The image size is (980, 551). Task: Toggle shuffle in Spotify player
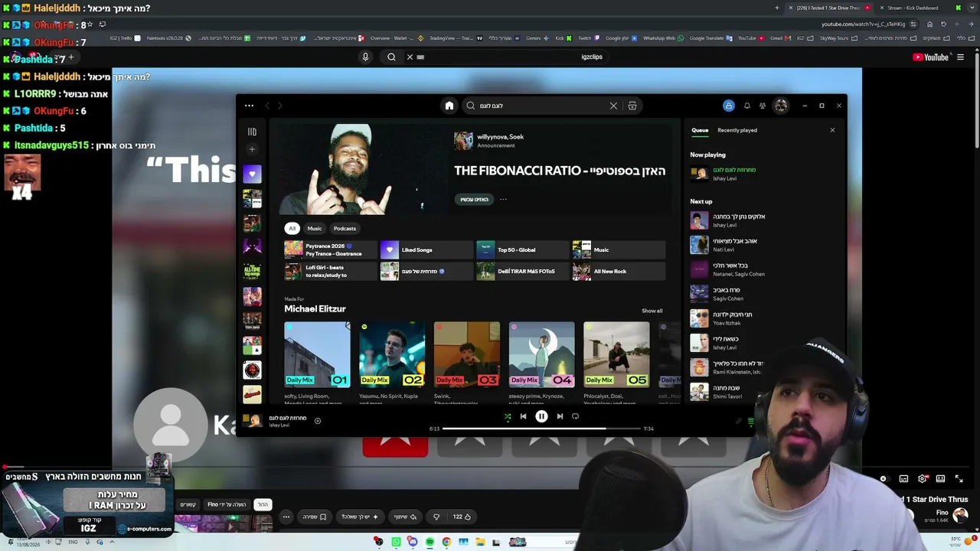[507, 416]
